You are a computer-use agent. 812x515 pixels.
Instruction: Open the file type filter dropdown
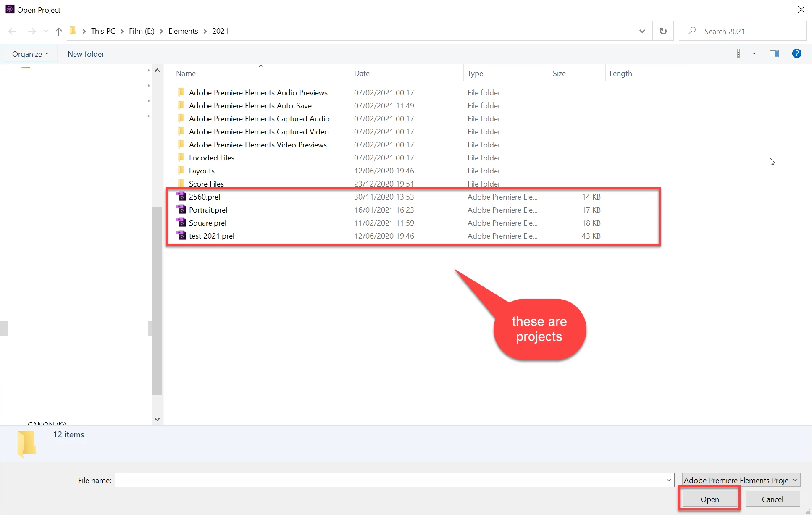click(x=741, y=480)
